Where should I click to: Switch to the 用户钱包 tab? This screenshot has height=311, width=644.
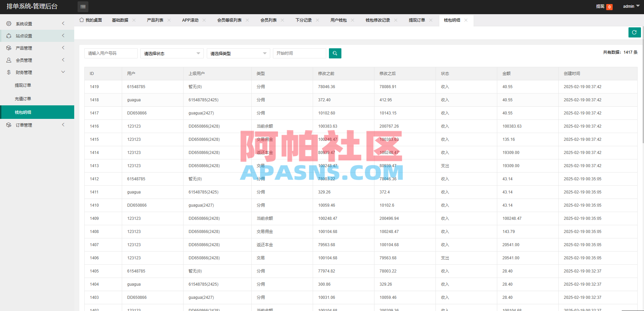[x=338, y=20]
